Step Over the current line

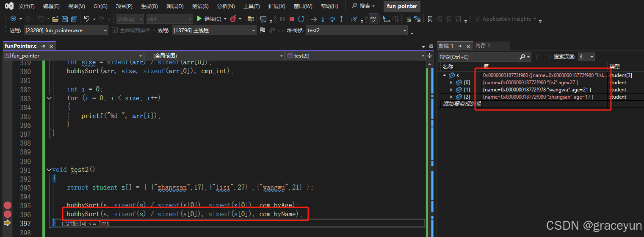(x=332, y=19)
